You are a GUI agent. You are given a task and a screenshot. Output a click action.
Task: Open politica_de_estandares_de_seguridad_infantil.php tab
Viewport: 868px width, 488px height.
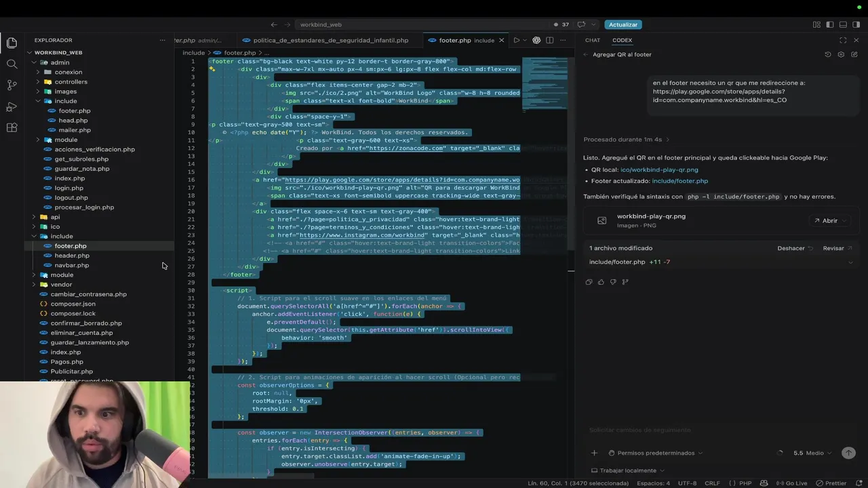pyautogui.click(x=330, y=40)
